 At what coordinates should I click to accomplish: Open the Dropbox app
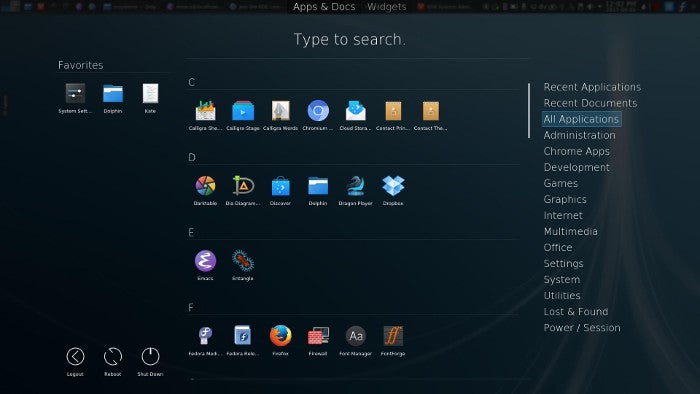point(393,190)
